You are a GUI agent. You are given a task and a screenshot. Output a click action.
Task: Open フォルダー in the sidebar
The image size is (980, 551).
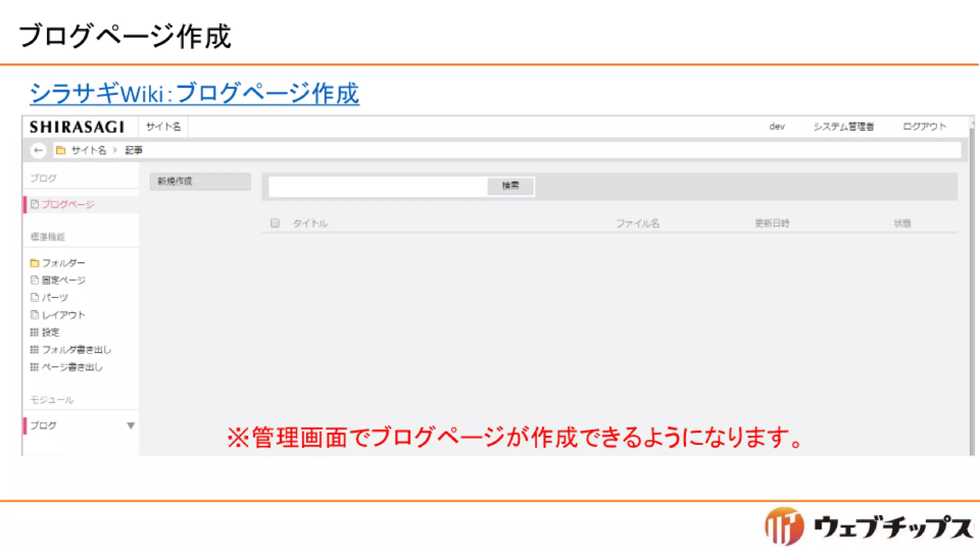pyautogui.click(x=64, y=263)
